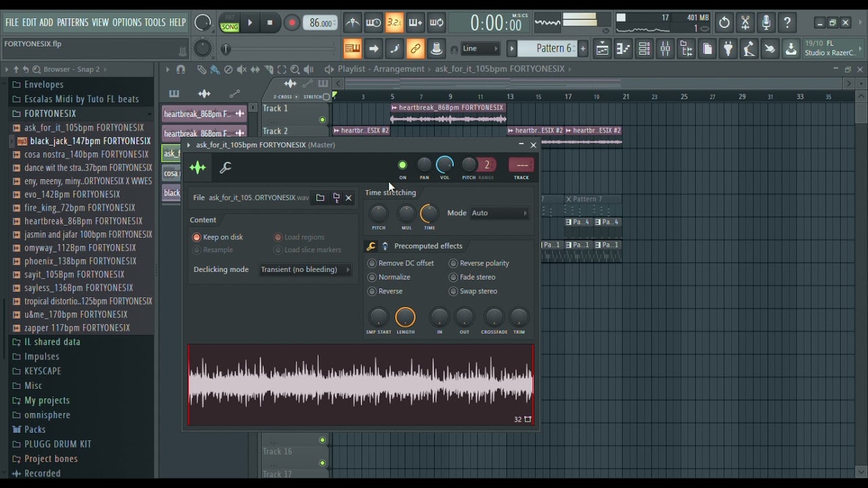868x488 pixels.
Task: Arm the record button
Action: click(x=292, y=22)
